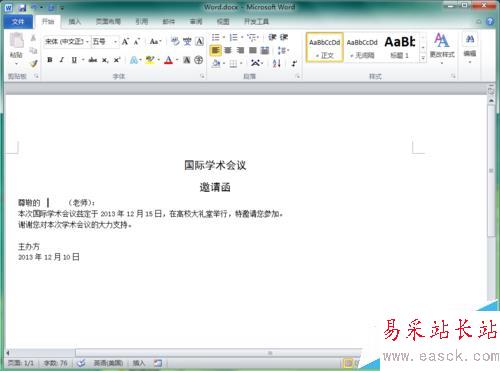Click the macro recording status bar icon
Viewport: 500px width, 371px height.
point(158,363)
